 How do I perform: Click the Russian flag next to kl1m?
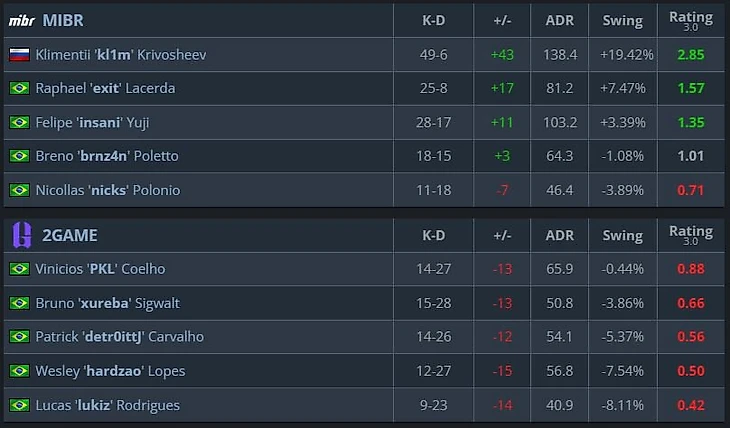[20, 55]
